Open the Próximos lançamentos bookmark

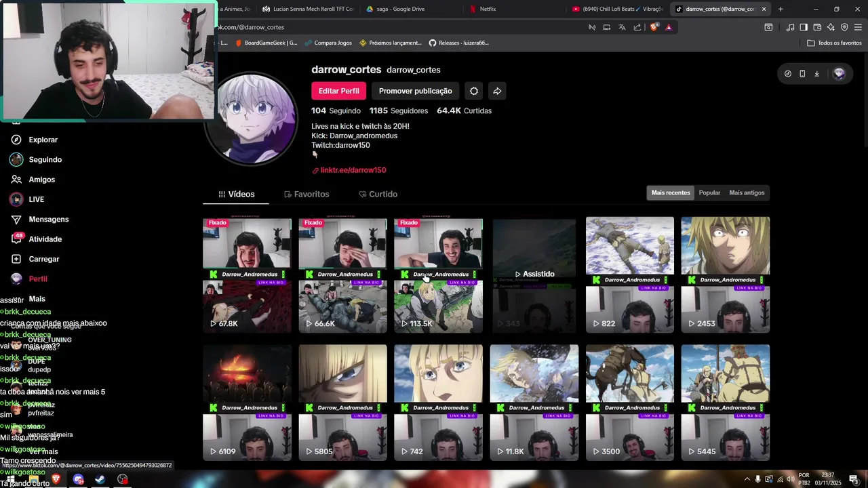pyautogui.click(x=391, y=43)
